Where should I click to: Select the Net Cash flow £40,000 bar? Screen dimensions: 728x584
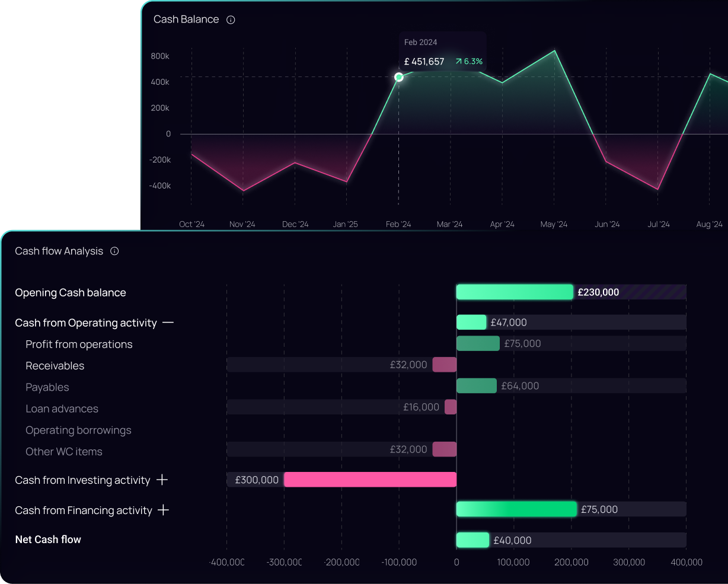point(472,540)
